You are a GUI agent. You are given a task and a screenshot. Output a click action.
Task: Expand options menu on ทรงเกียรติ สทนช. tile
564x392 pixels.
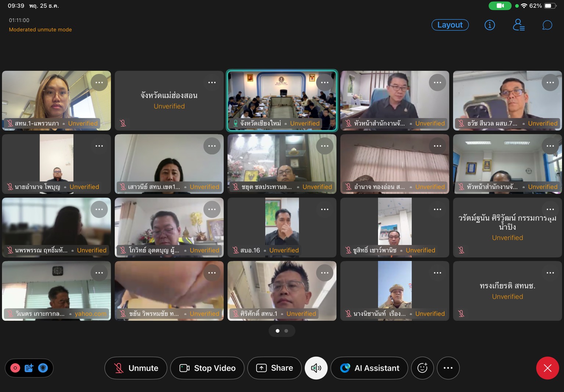[x=550, y=273]
